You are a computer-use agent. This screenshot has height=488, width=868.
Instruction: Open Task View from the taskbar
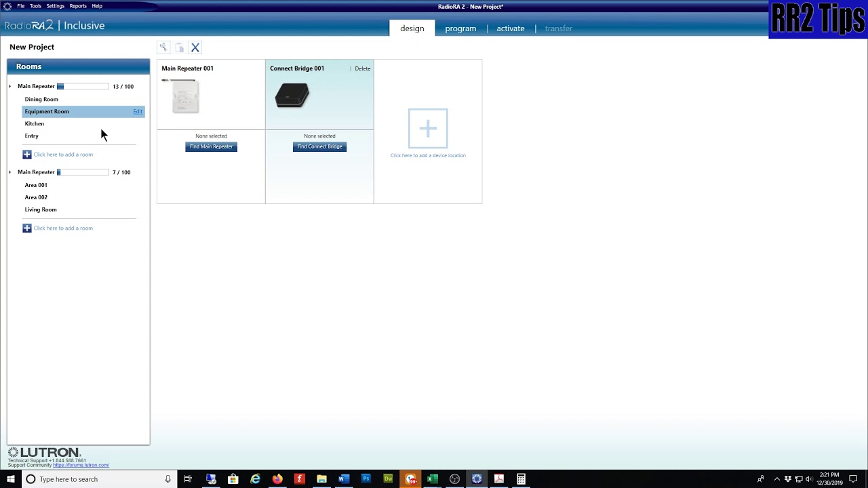coord(189,479)
